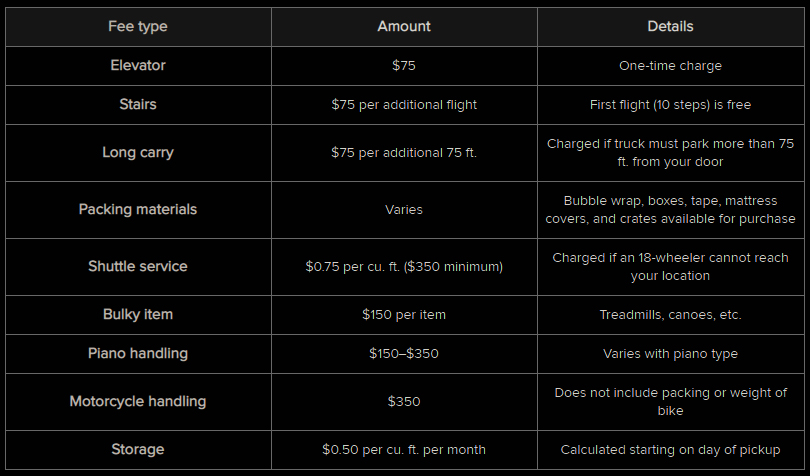Click the $75 per additional flight amount
The width and height of the screenshot is (810, 476).
point(404,104)
